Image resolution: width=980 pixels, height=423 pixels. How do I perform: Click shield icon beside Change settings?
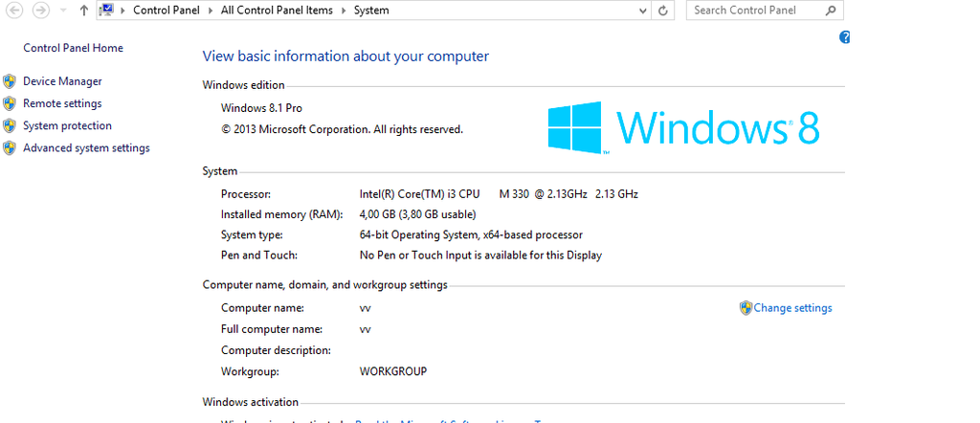point(746,308)
